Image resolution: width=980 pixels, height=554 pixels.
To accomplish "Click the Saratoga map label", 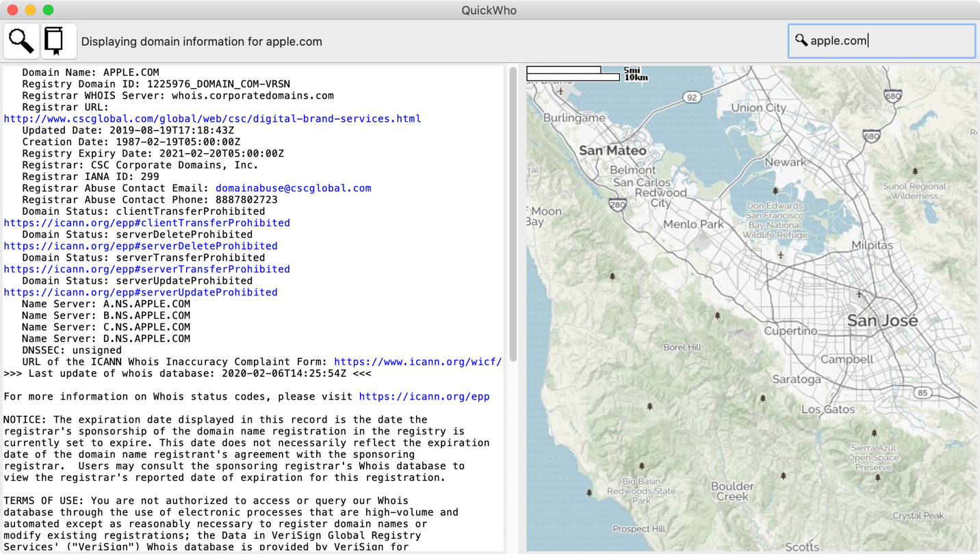I will 797,380.
